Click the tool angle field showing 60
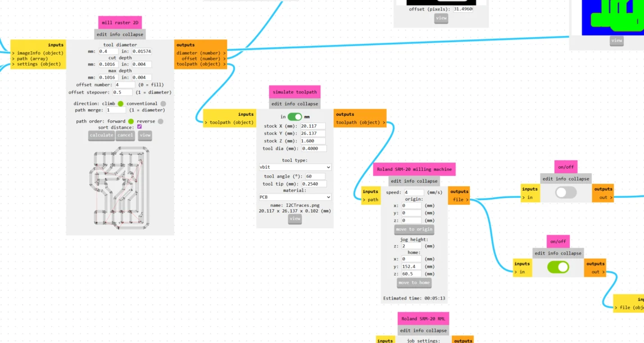Viewport: 644px width, 343px height. pos(315,176)
